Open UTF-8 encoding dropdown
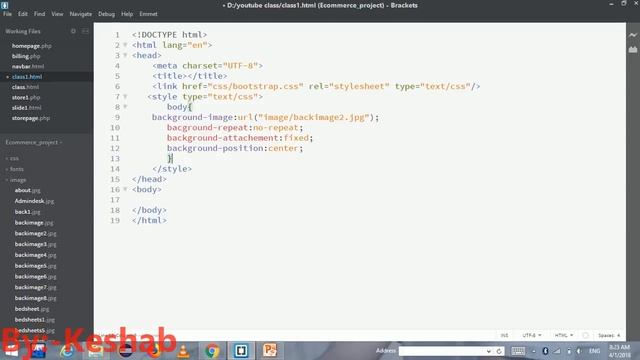 (x=531, y=335)
